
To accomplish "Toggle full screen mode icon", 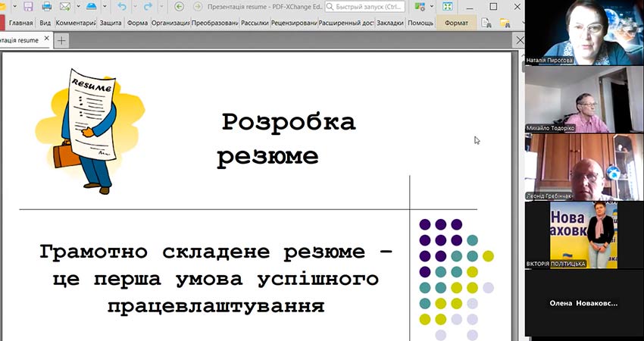I will (x=448, y=7).
